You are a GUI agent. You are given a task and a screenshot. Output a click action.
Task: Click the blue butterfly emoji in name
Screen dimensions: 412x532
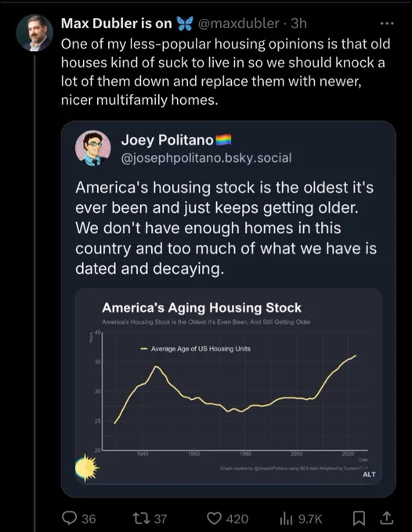point(185,23)
